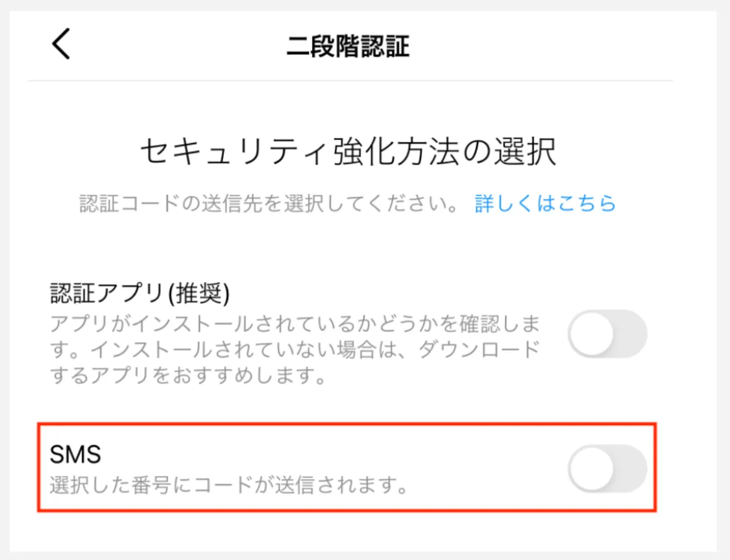
Task: Turn on the SMS toggle switch
Action: pyautogui.click(x=607, y=468)
